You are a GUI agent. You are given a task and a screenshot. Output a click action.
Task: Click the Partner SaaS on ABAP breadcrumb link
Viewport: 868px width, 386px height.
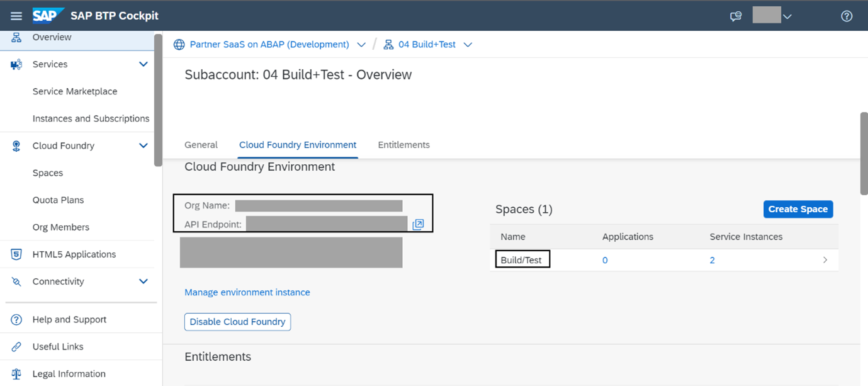click(269, 45)
